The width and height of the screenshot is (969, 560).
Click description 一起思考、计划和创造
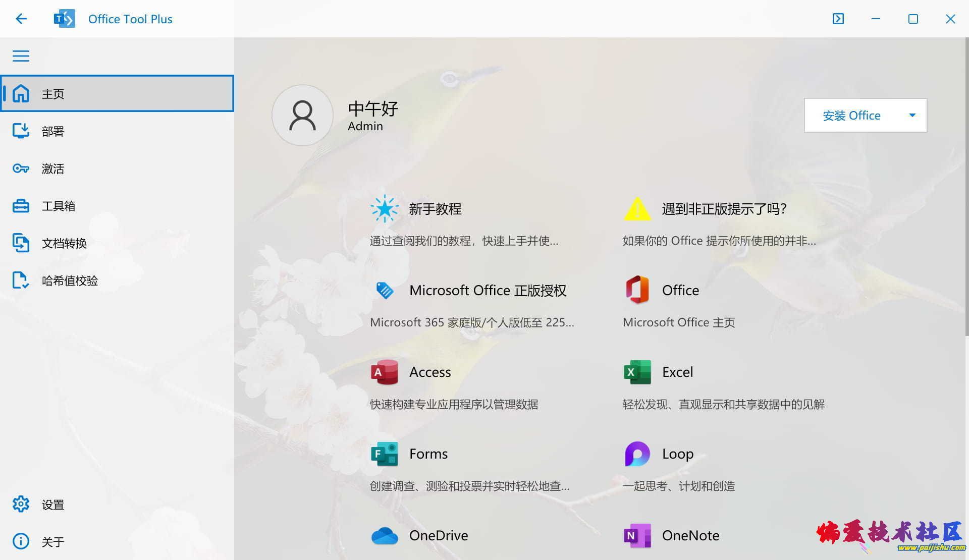tap(679, 486)
